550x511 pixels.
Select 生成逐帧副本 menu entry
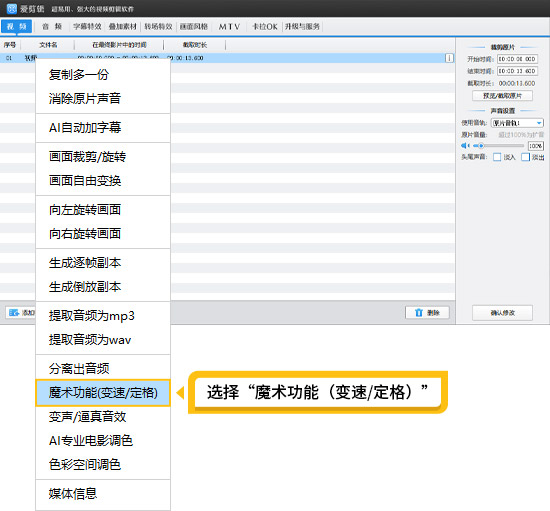[103, 263]
